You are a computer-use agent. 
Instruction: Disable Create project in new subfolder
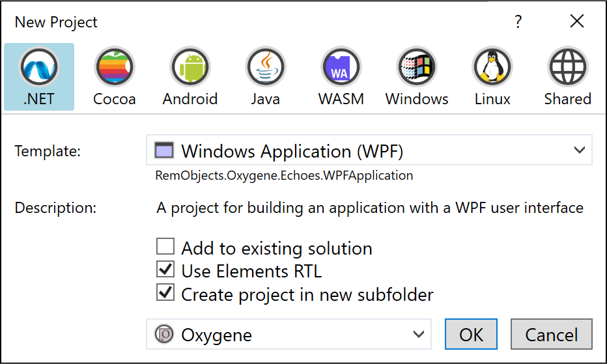(165, 292)
